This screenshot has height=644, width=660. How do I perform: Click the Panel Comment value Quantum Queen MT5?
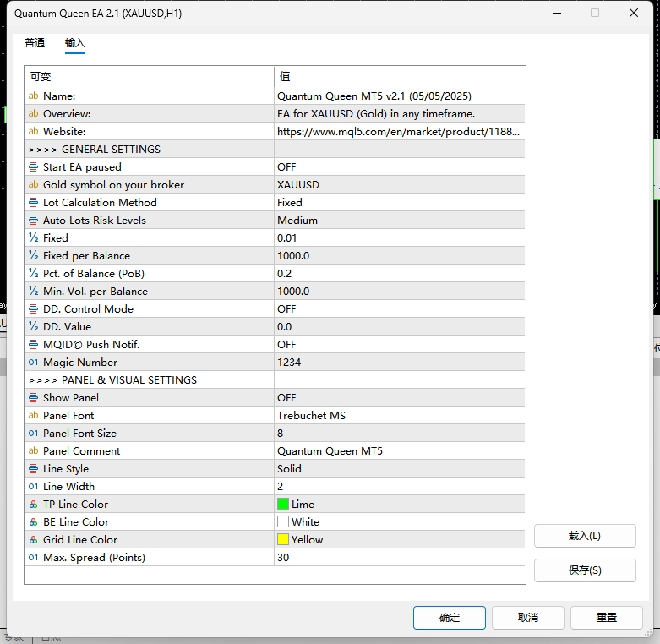(x=400, y=450)
